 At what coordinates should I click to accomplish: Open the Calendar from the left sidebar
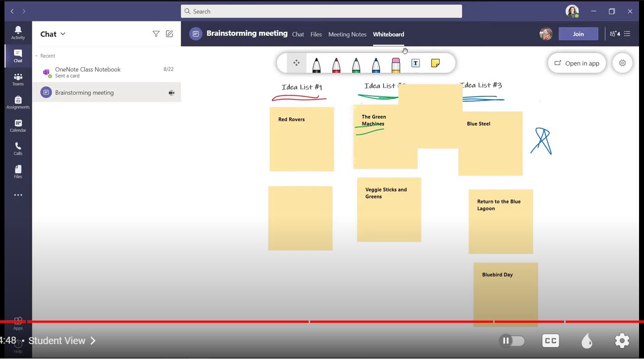tap(18, 125)
